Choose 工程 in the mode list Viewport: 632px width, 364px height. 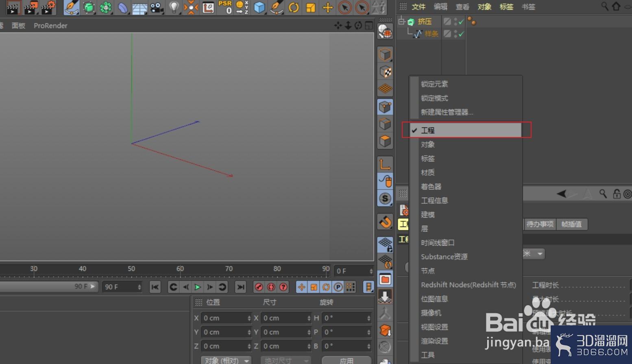pos(466,130)
